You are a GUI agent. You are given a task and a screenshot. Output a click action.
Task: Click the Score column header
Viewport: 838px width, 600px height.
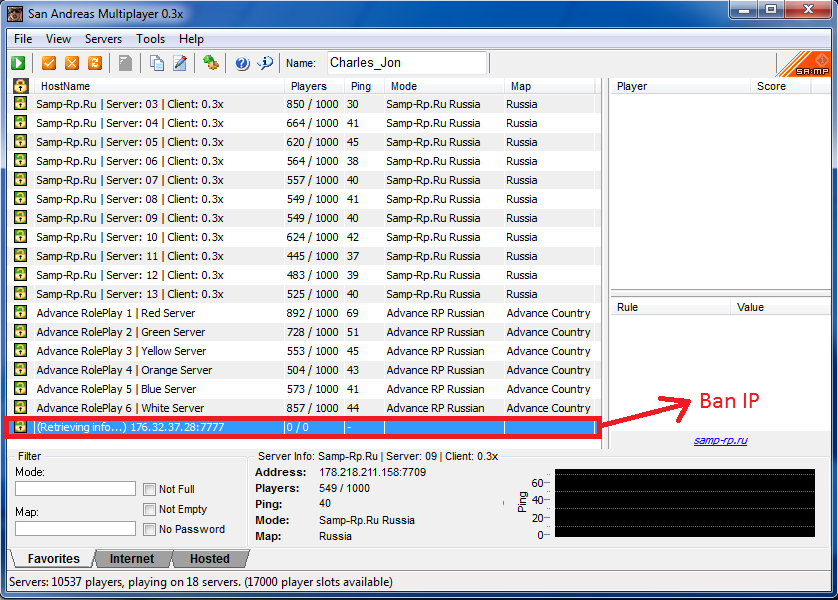point(781,86)
